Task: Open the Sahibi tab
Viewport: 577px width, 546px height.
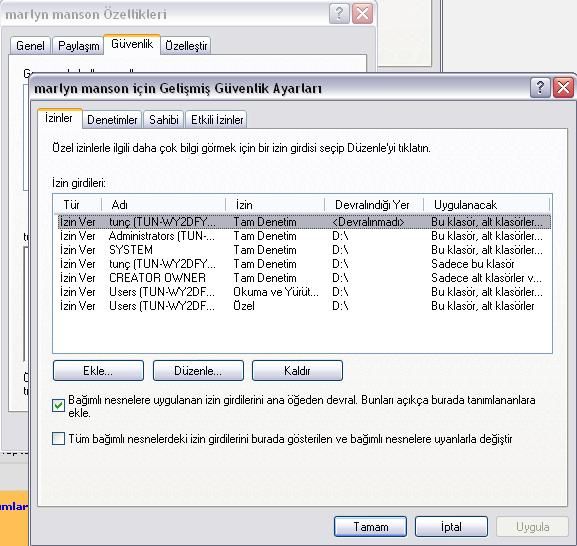Action: (164, 120)
